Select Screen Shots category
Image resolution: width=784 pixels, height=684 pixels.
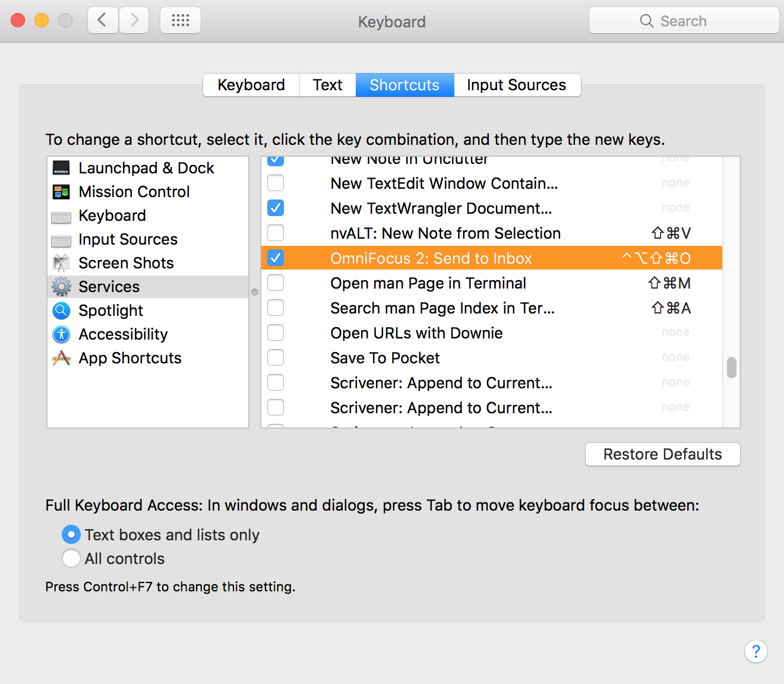(148, 263)
